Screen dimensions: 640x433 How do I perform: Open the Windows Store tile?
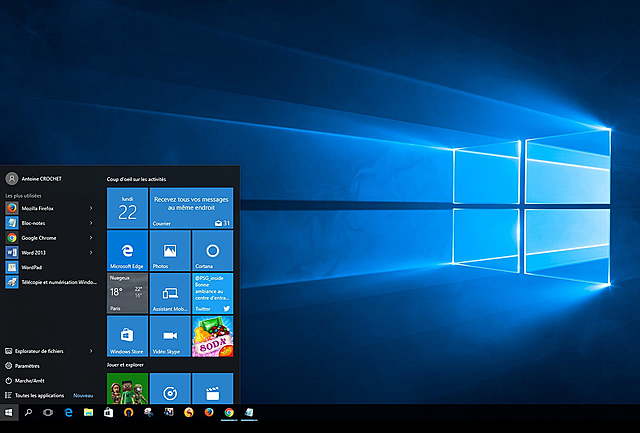(x=127, y=336)
